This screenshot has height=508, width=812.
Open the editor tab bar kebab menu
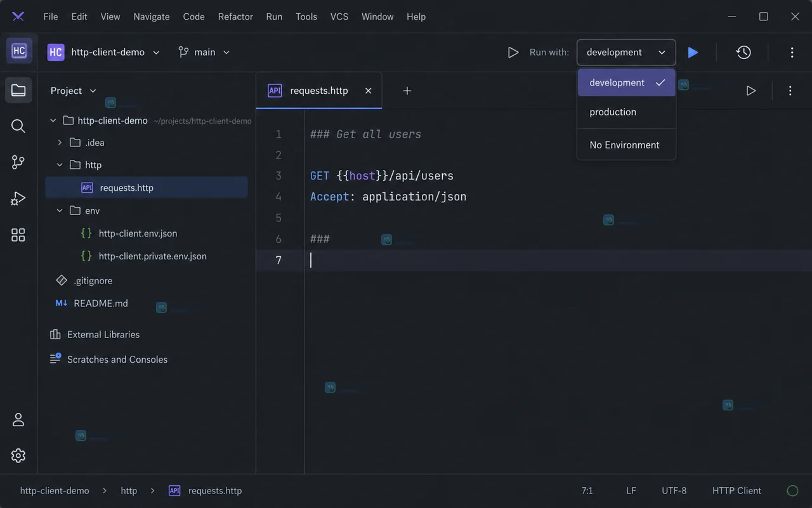click(790, 91)
